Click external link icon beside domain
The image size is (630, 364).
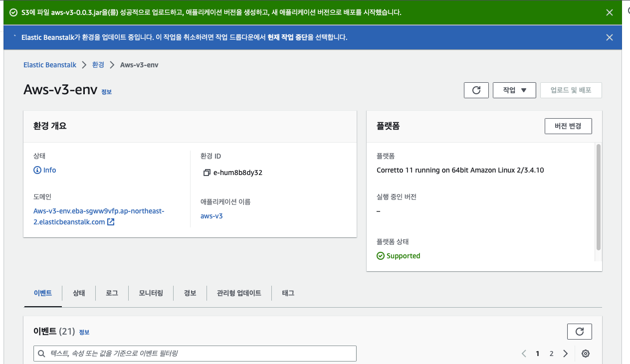(x=111, y=222)
